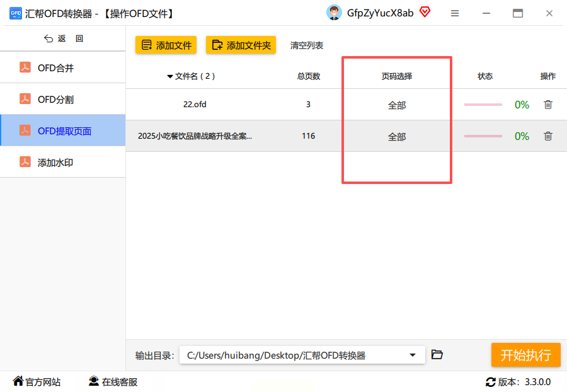Click 添加文件 button

coord(166,45)
